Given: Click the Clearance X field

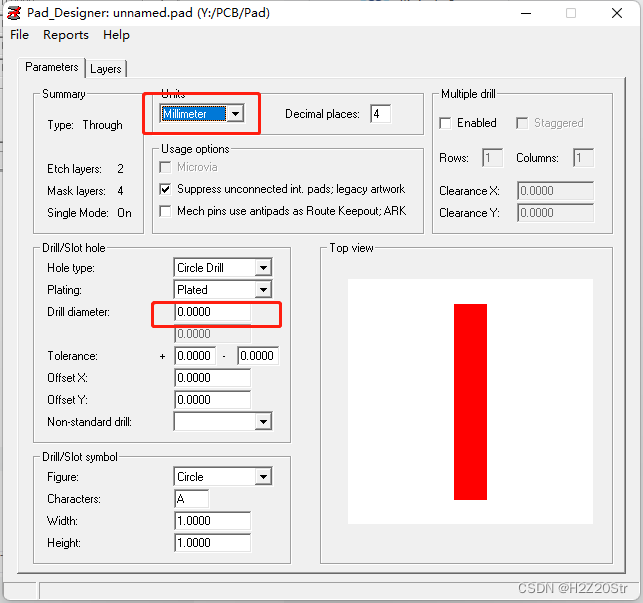Looking at the screenshot, I should 555,191.
